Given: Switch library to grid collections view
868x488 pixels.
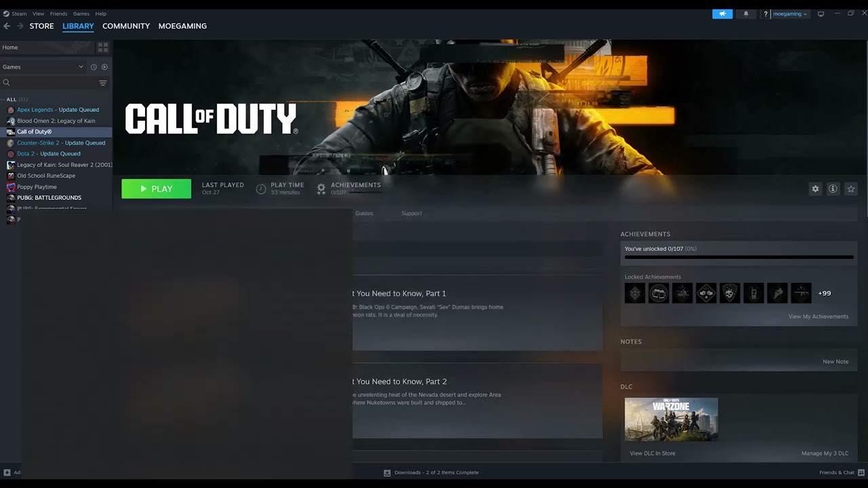Looking at the screenshot, I should coord(103,47).
